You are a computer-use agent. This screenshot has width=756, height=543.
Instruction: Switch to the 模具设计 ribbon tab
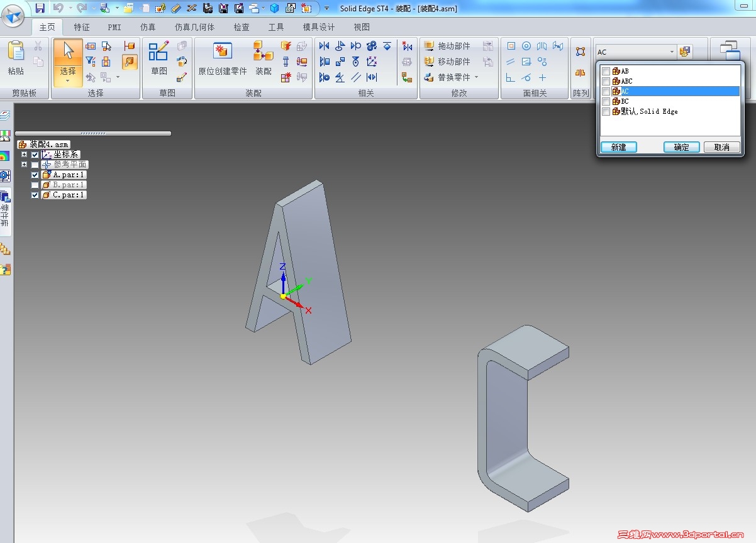[x=319, y=27]
